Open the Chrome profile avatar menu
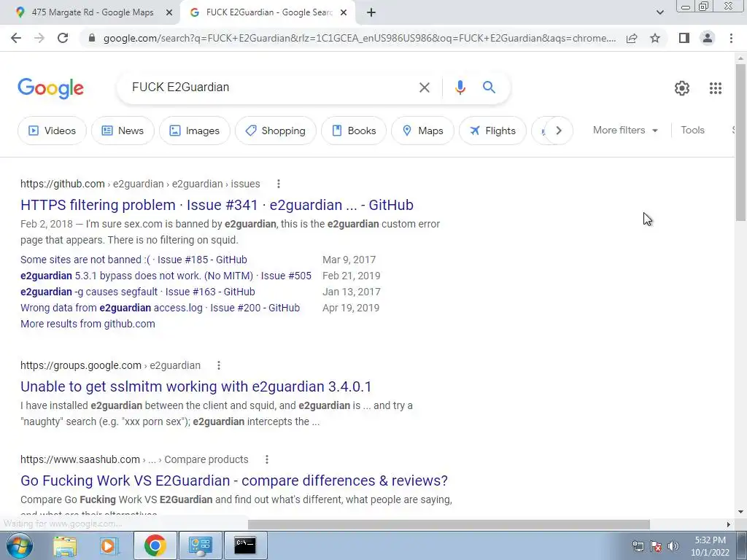The height and width of the screenshot is (560, 747). click(708, 38)
